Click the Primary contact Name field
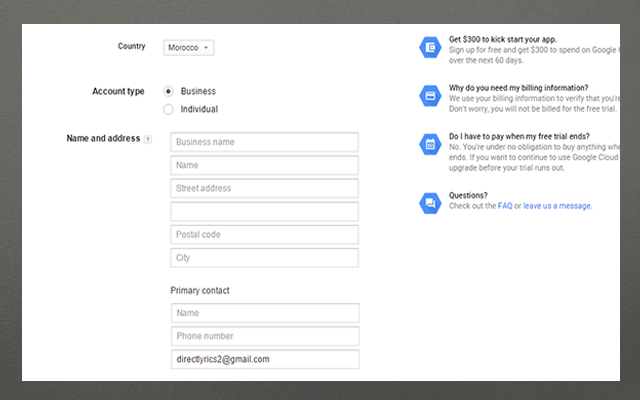Image resolution: width=640 pixels, height=400 pixels. pos(264,313)
